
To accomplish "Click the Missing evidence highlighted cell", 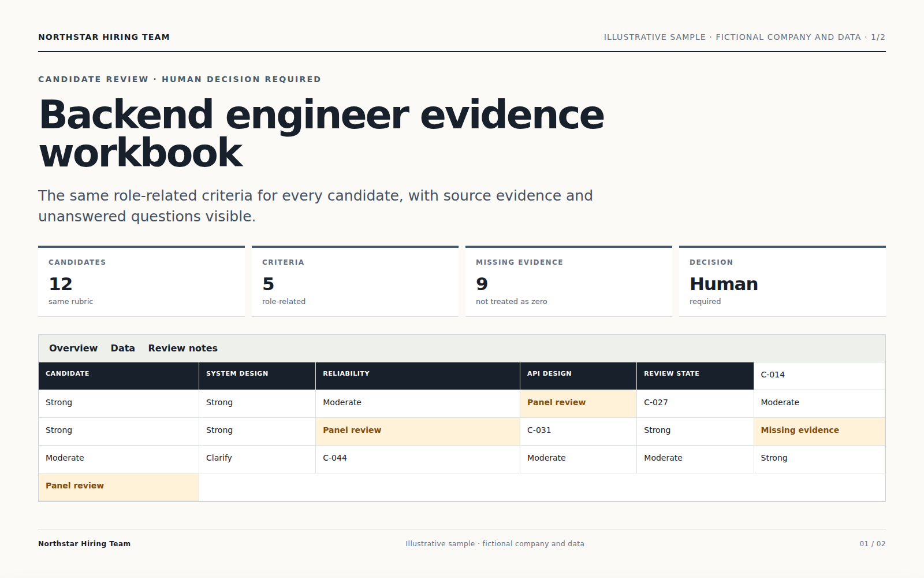I will click(x=819, y=431).
